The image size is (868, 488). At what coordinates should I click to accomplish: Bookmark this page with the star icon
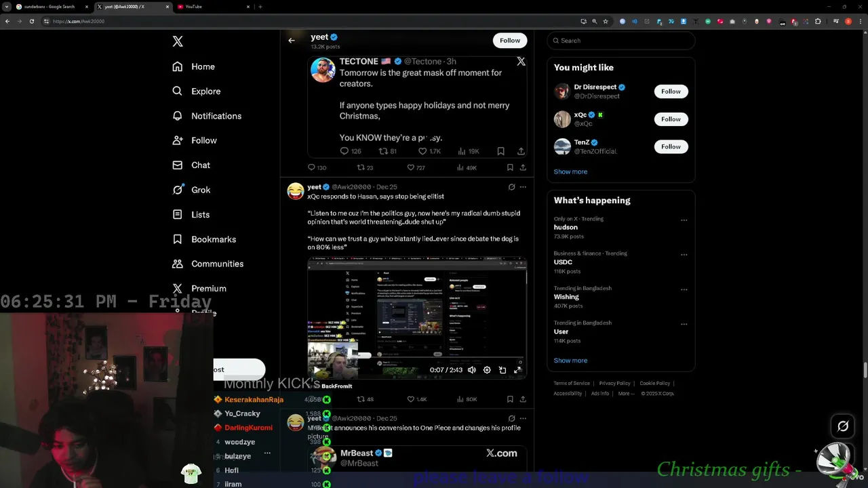click(x=606, y=21)
